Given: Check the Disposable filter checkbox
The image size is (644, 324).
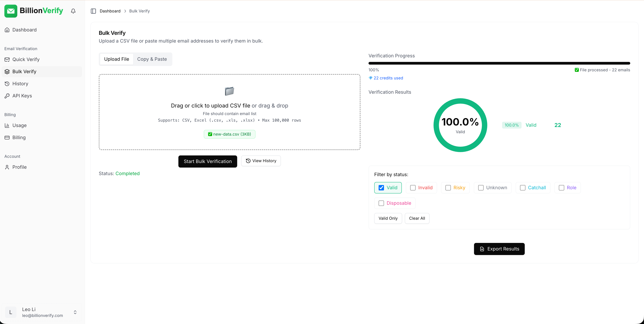Looking at the screenshot, I should tap(381, 203).
